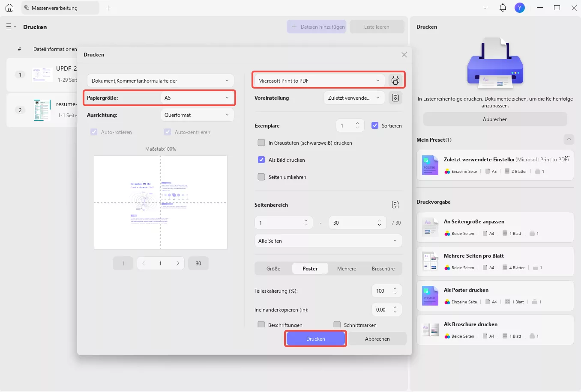The image size is (581, 392).
Task: Check the Schnittmarken option
Action: point(337,325)
